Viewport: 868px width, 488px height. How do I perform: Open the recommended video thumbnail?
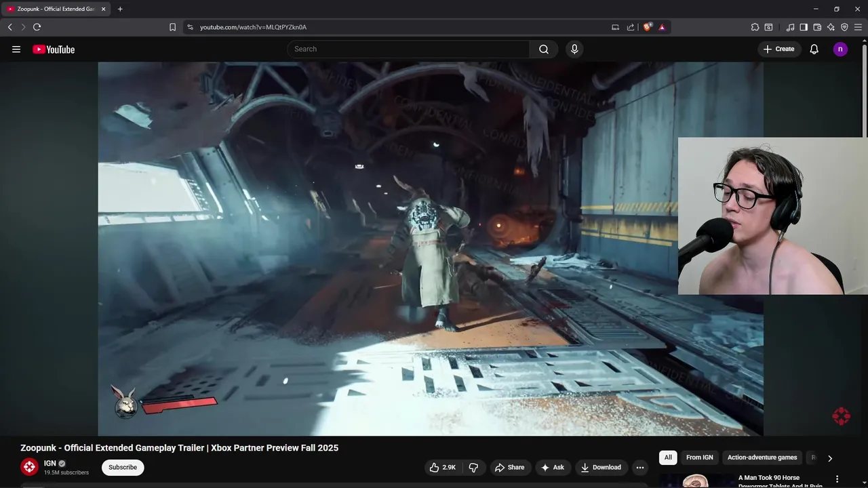696,481
